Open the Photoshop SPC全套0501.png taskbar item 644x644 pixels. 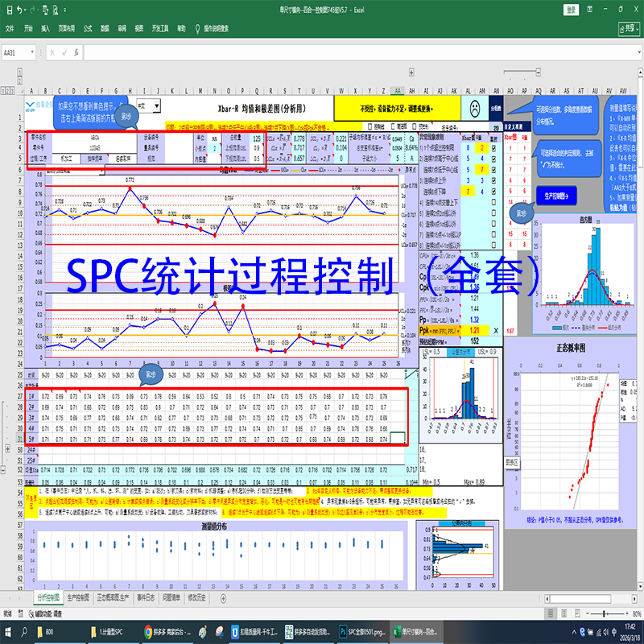[361, 632]
